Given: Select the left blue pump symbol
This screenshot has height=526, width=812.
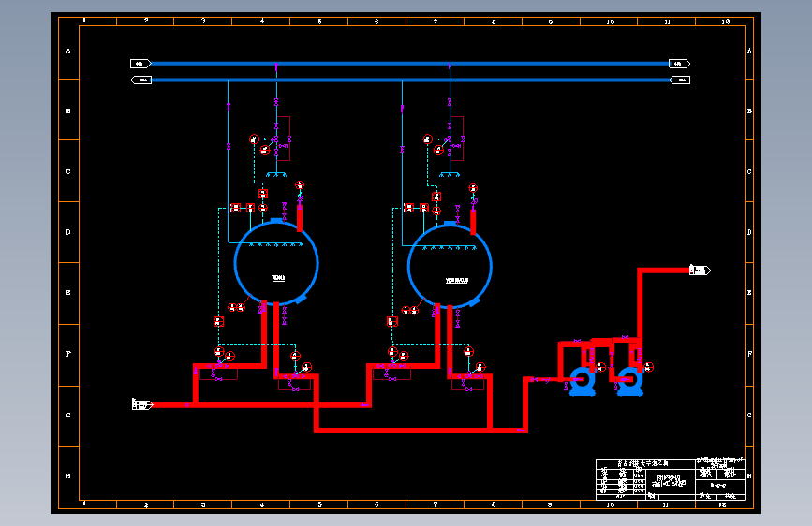Looking at the screenshot, I should tap(582, 382).
